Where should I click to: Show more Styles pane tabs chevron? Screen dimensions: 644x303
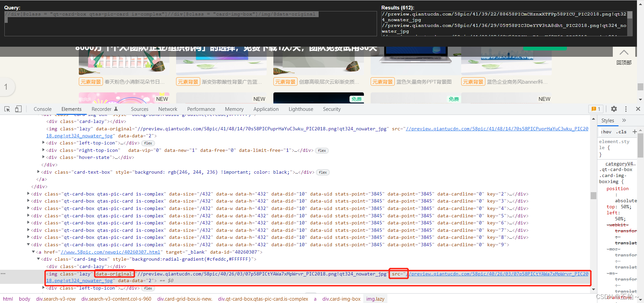(624, 120)
